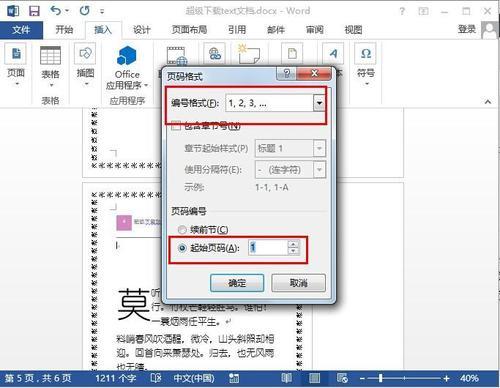Enable the include chapter number checkbox
This screenshot has height=388, width=500.
pos(176,126)
